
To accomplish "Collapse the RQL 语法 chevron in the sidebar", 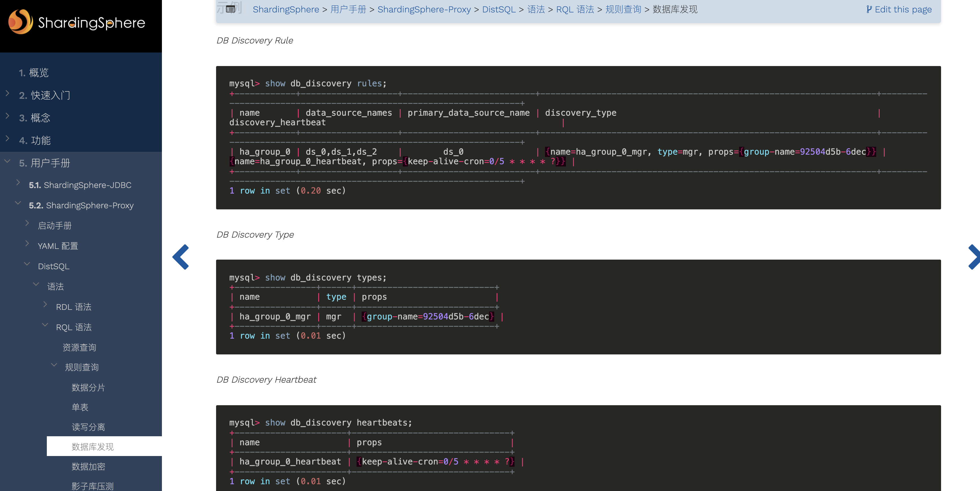I will (45, 325).
